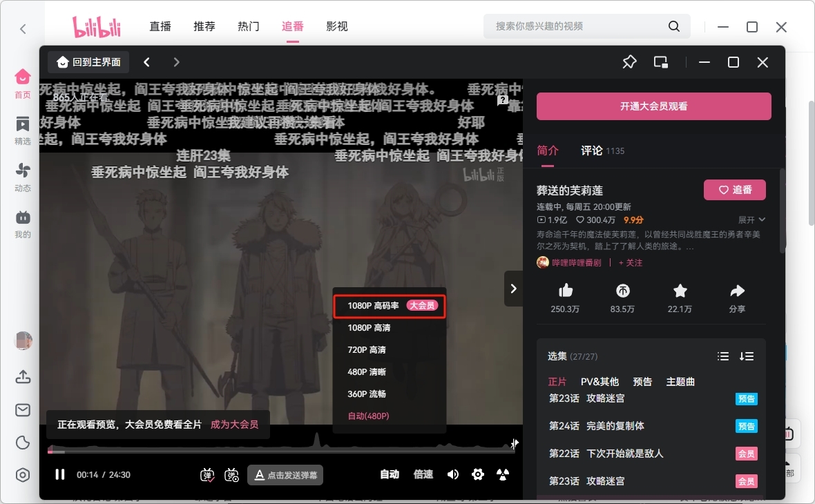Open the 精选 featured sidebar icon
Viewport: 815px width, 504px height.
tap(22, 124)
